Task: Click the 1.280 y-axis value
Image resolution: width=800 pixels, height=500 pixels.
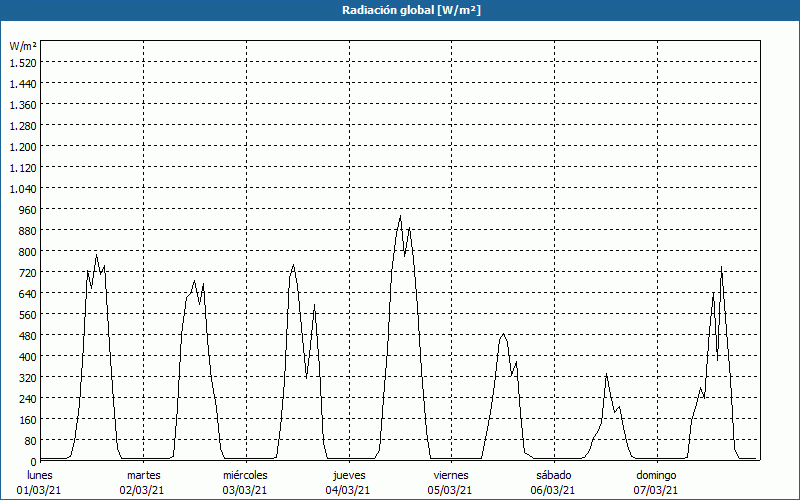Action: pyautogui.click(x=23, y=126)
